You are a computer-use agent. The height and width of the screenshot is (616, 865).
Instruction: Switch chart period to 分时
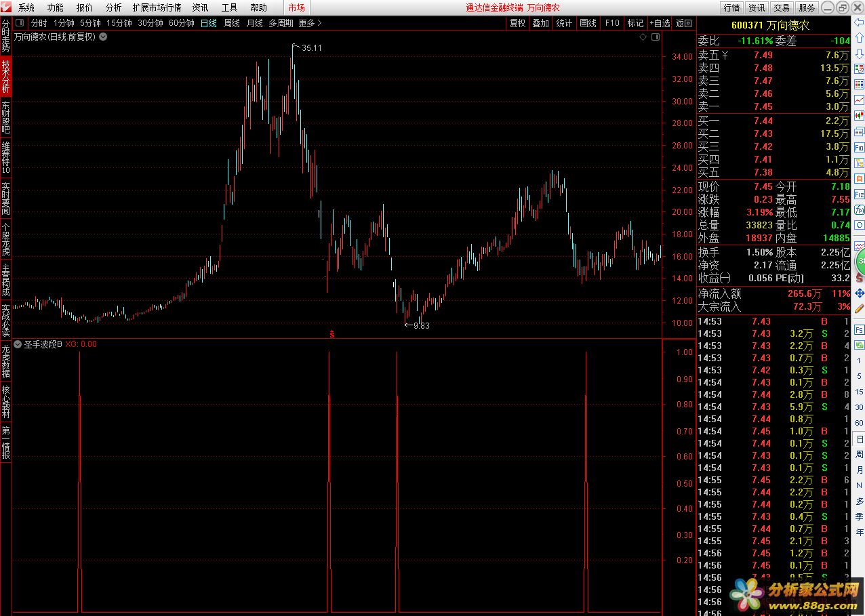pos(39,23)
